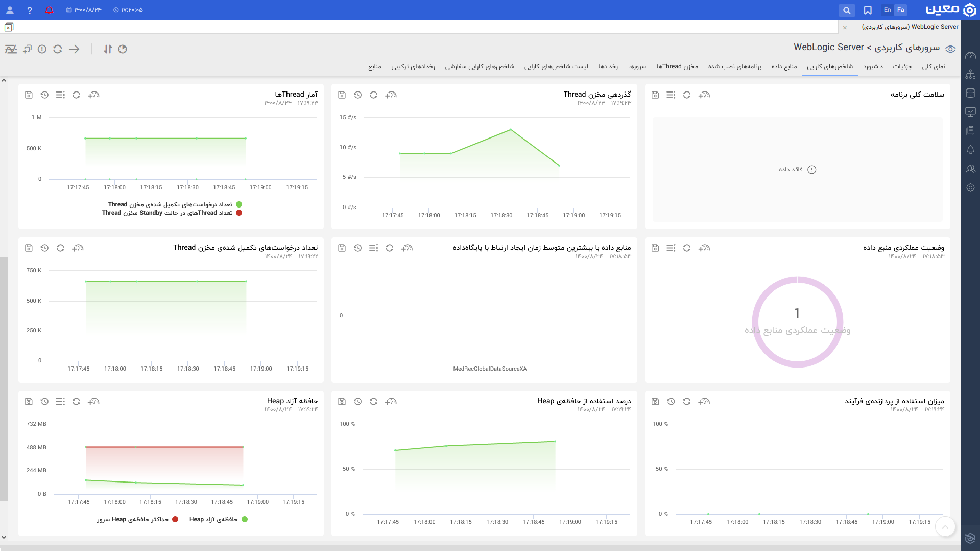Open the topology tree icon in right sidebar
The height and width of the screenshot is (551, 980).
[x=970, y=75]
